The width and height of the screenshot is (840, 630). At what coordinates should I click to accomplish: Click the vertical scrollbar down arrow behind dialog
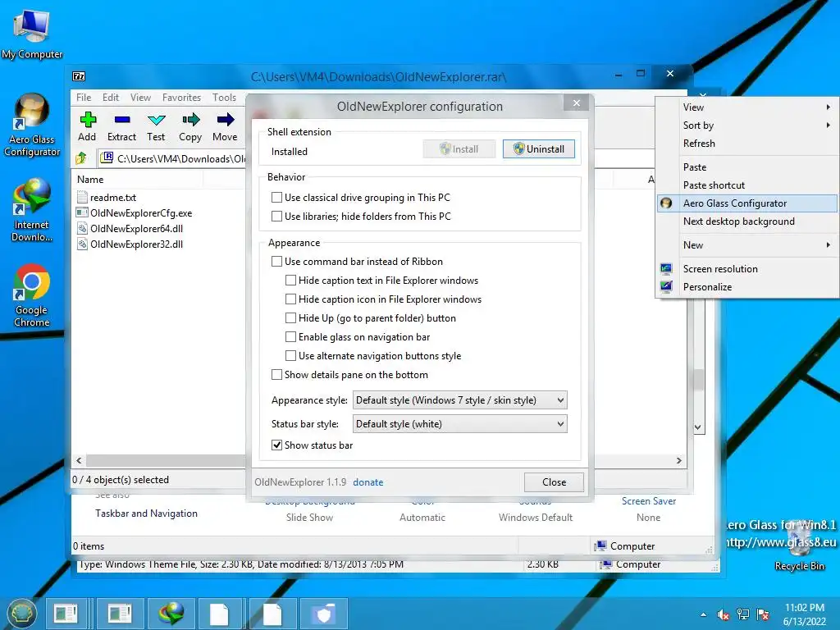click(698, 427)
